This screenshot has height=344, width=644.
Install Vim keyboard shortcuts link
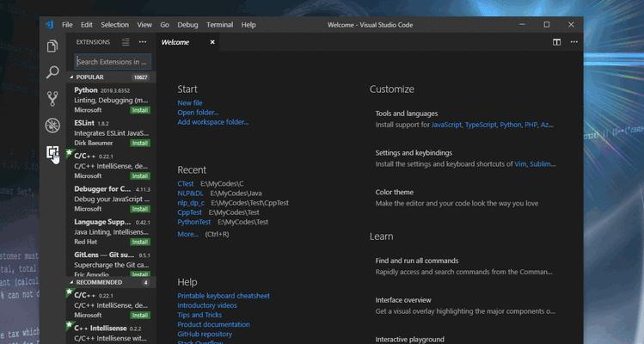tap(520, 164)
